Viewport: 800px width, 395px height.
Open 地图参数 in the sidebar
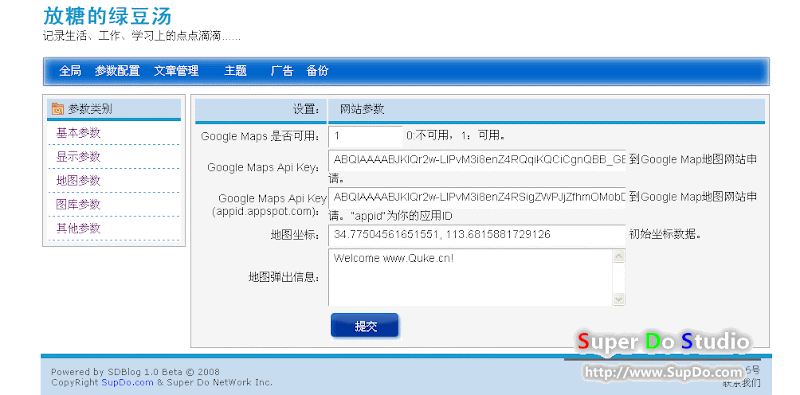pos(78,181)
